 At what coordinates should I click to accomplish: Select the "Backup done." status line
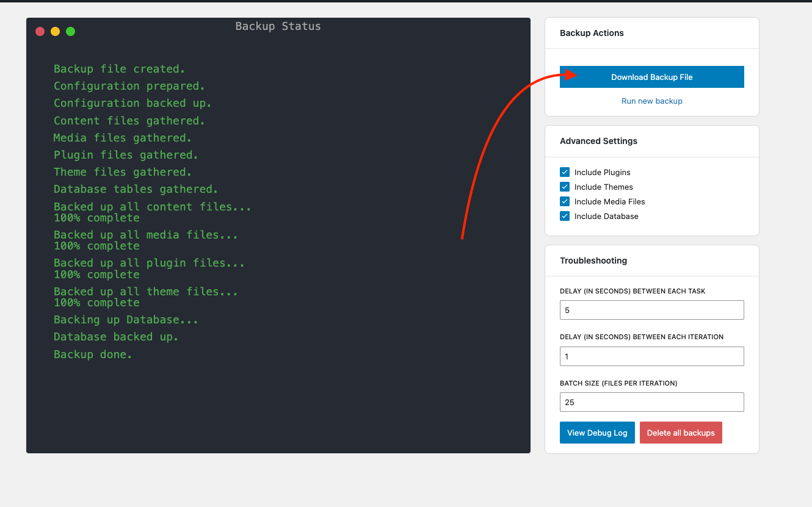[93, 354]
